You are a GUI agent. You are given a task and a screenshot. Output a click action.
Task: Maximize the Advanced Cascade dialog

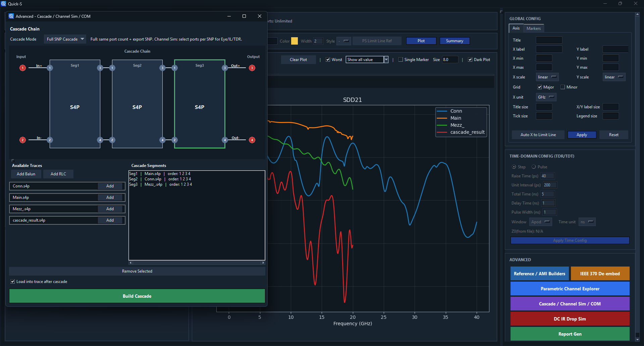click(244, 16)
